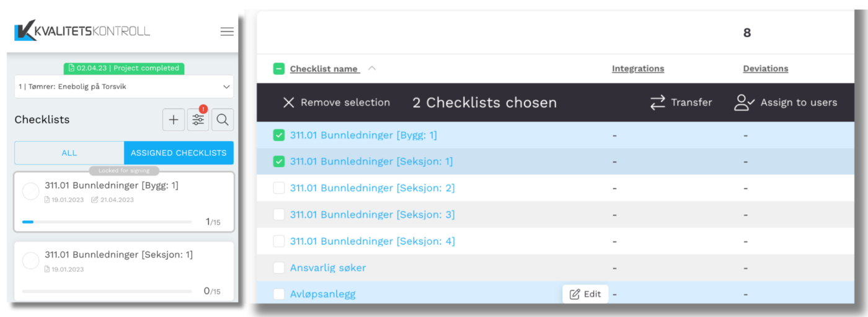This screenshot has height=317, width=868.
Task: Sort by the Deviations column header
Action: pyautogui.click(x=766, y=69)
